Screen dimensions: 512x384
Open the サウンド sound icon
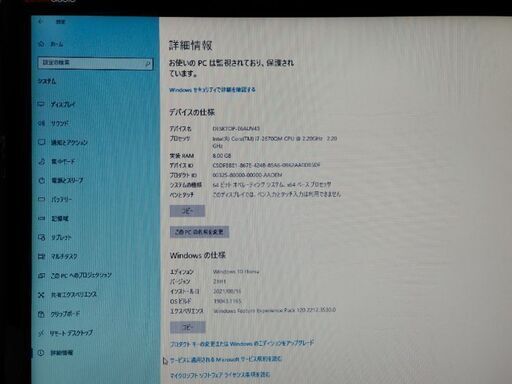pyautogui.click(x=41, y=123)
